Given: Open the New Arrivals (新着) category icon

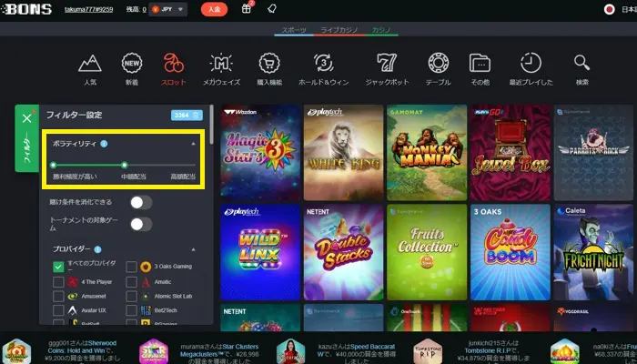Looking at the screenshot, I should 132,63.
